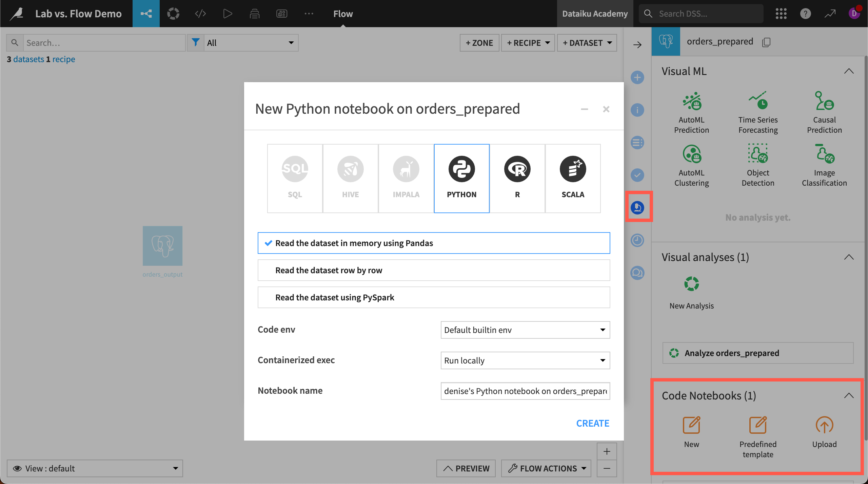The width and height of the screenshot is (868, 484).
Task: Open the Jobs play icon in the top bar
Action: click(228, 14)
